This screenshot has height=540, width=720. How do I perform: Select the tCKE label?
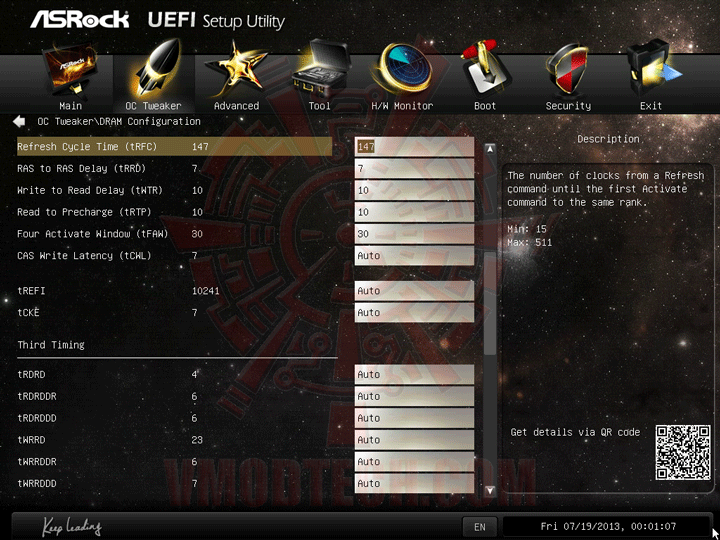28,313
